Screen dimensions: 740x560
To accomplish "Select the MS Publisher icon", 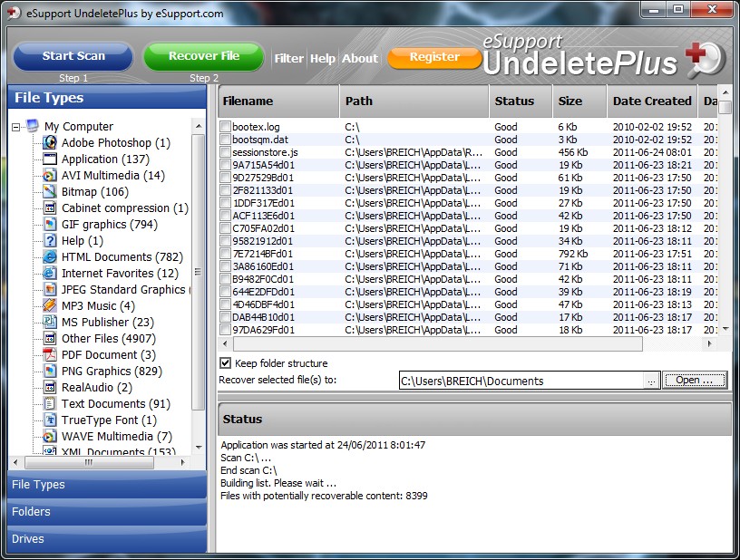I will pos(50,322).
